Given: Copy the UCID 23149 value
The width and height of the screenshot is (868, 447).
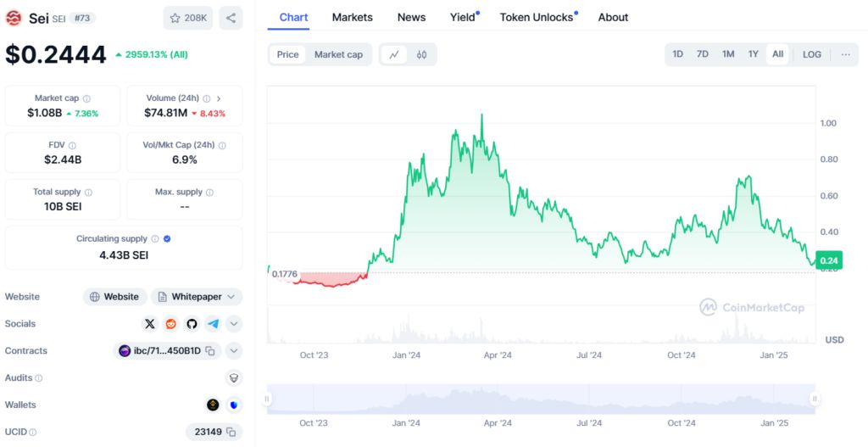Looking at the screenshot, I should point(231,432).
